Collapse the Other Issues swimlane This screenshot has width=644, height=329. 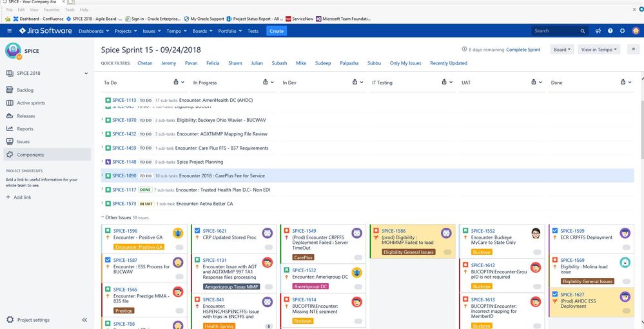click(102, 217)
